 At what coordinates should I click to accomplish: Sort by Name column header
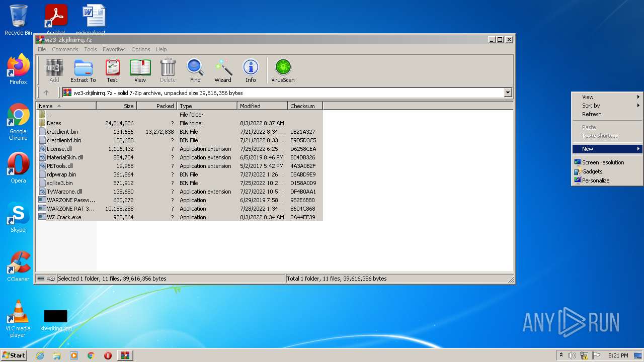click(66, 106)
